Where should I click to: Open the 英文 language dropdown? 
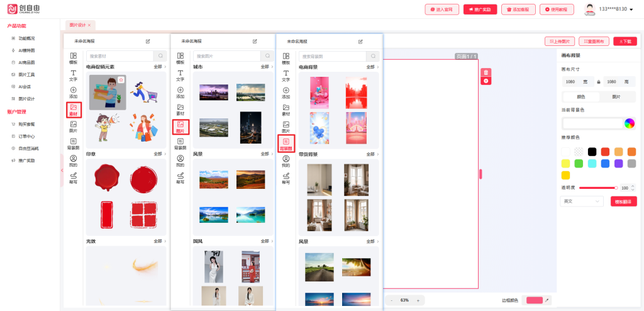click(x=581, y=201)
